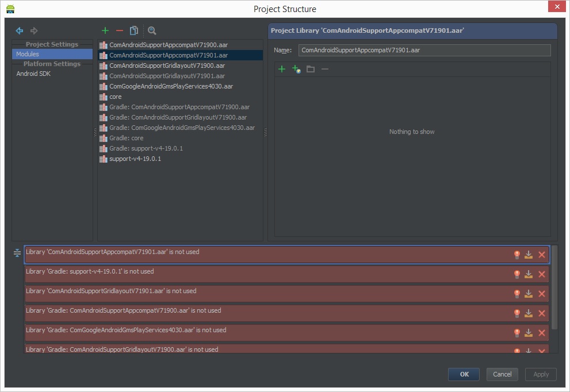Click the library Name input field
Image resolution: width=570 pixels, height=392 pixels.
click(424, 50)
